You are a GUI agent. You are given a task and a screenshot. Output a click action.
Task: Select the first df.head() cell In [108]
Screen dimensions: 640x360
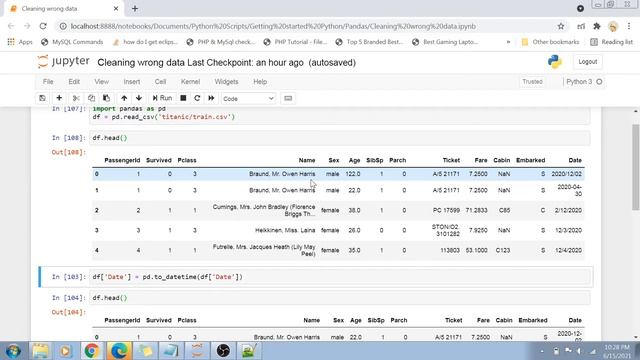pyautogui.click(x=340, y=138)
